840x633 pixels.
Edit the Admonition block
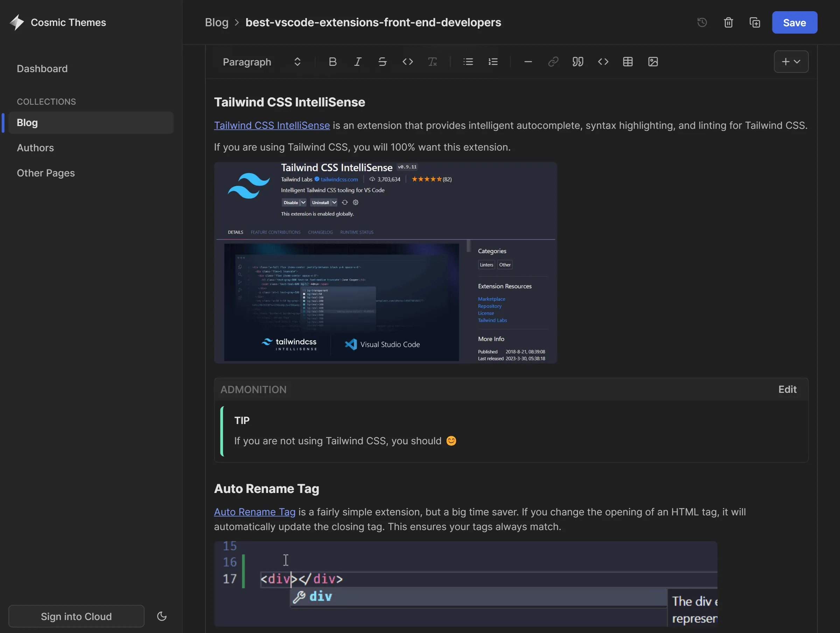(787, 389)
